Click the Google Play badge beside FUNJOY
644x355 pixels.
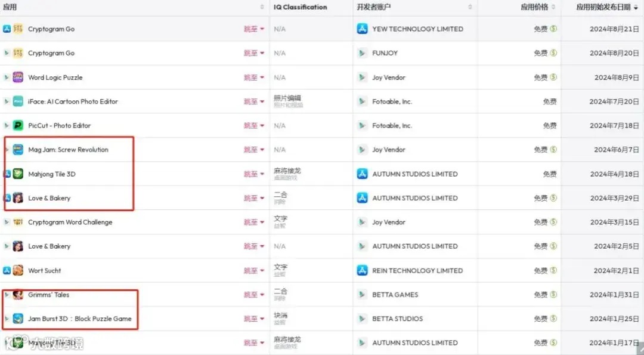(362, 53)
